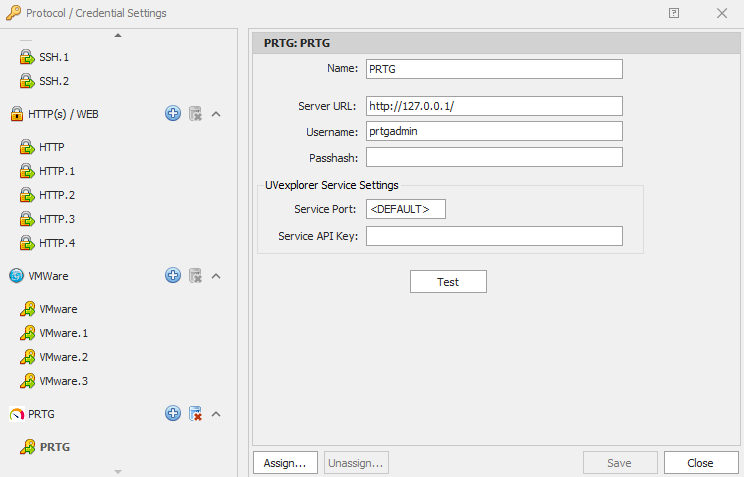
Task: Close the credential settings dialog
Action: [700, 463]
